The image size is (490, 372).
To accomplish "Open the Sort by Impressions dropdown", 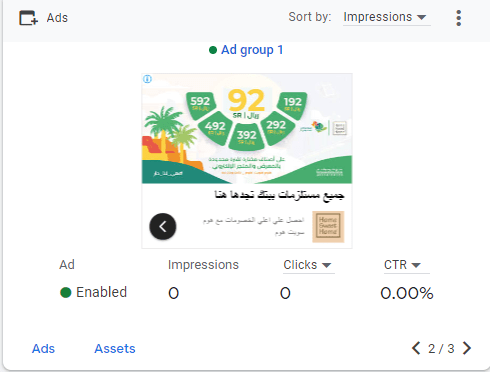I will [x=387, y=17].
